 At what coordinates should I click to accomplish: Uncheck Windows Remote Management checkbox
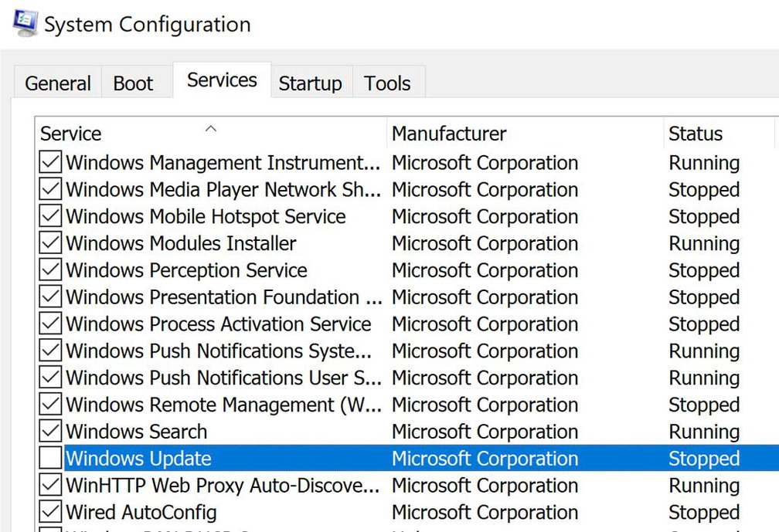click(50, 404)
